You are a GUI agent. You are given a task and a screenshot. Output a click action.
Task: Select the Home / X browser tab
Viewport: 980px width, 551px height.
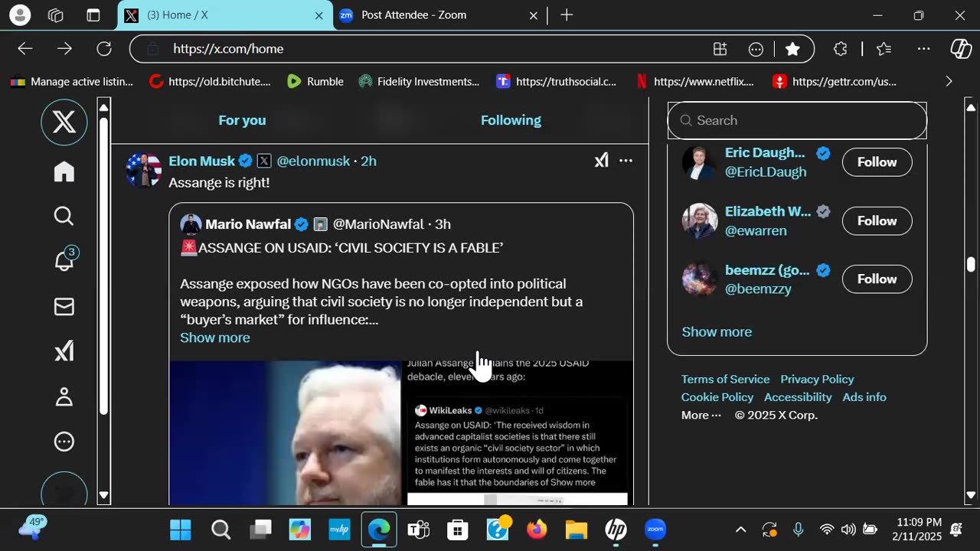(226, 15)
